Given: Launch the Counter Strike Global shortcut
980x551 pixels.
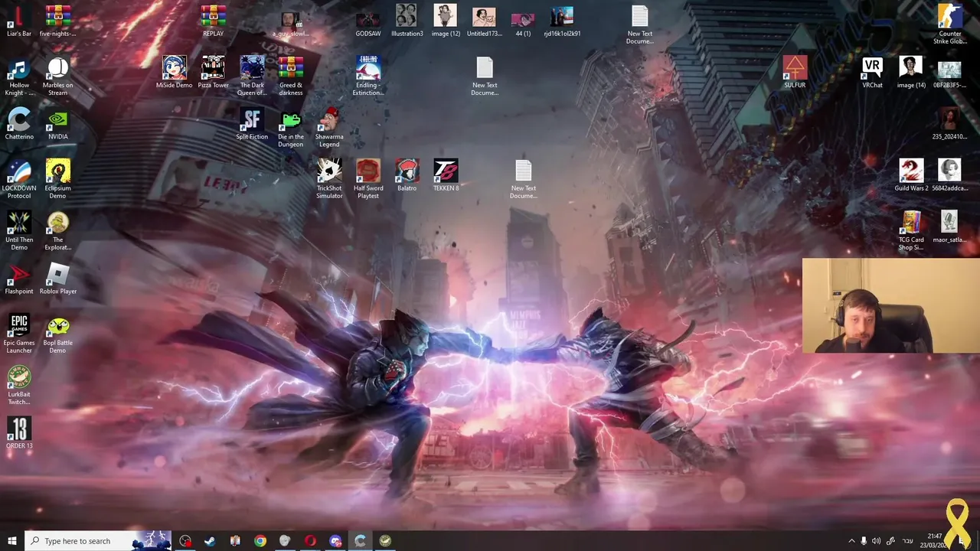Looking at the screenshot, I should coord(949,24).
